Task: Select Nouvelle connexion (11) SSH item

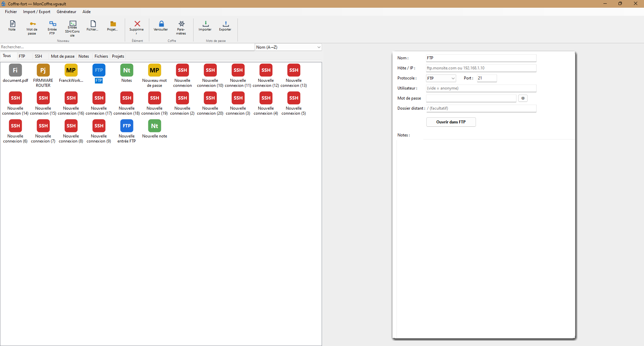Action: (238, 76)
